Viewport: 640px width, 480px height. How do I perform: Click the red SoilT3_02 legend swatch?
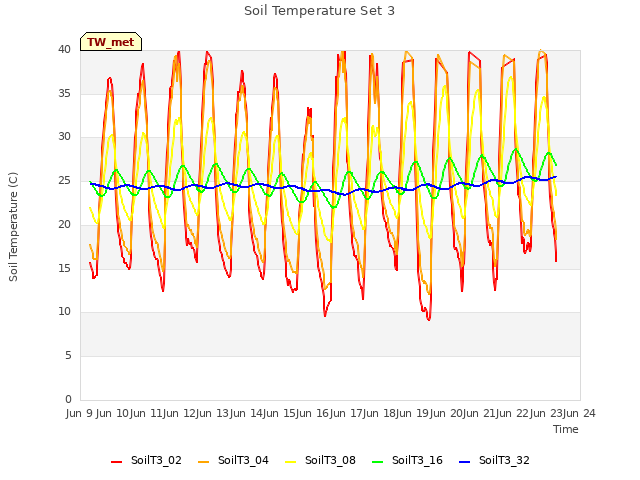point(116,462)
